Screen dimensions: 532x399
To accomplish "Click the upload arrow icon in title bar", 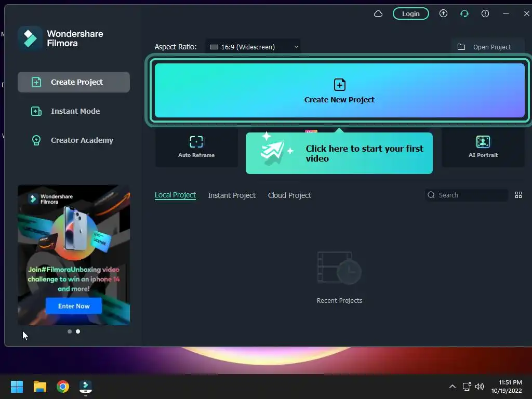I will click(x=443, y=14).
